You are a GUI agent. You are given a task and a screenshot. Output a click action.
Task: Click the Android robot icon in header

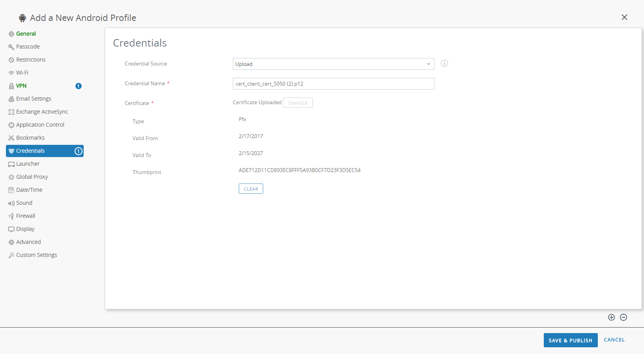(22, 18)
